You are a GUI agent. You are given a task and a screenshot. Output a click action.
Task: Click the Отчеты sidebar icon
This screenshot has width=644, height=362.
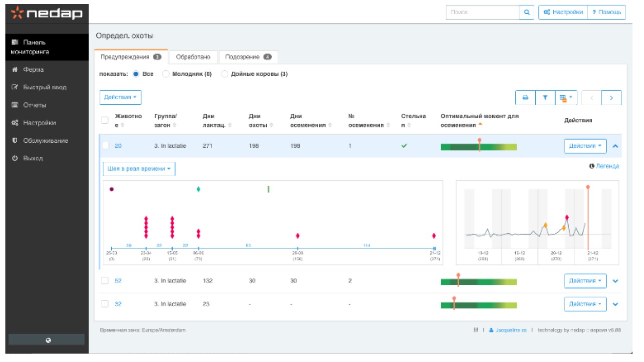pos(15,105)
